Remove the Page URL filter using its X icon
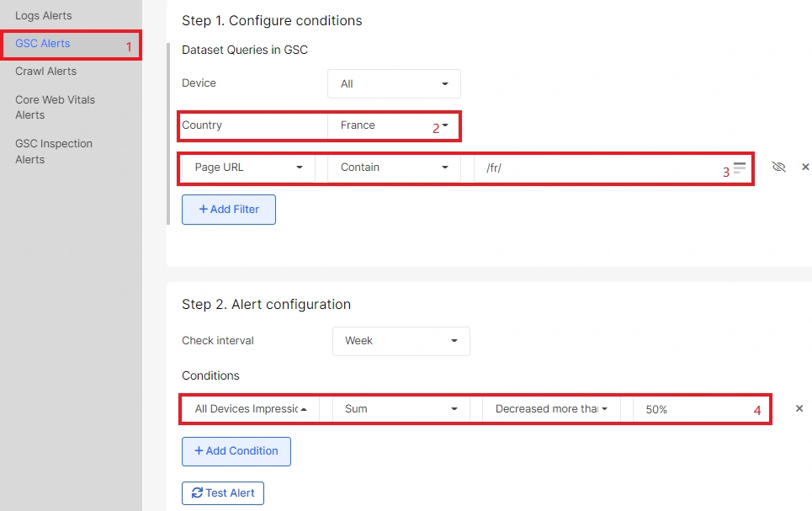 pos(805,167)
